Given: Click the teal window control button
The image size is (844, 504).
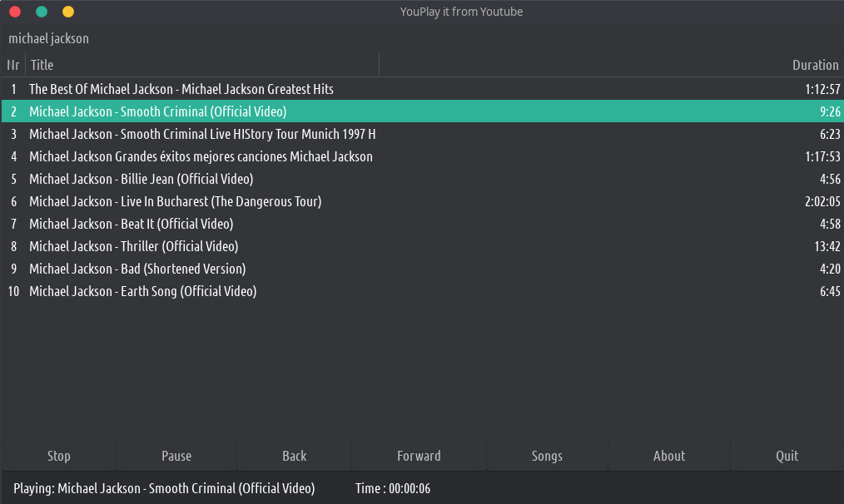Looking at the screenshot, I should [x=42, y=12].
